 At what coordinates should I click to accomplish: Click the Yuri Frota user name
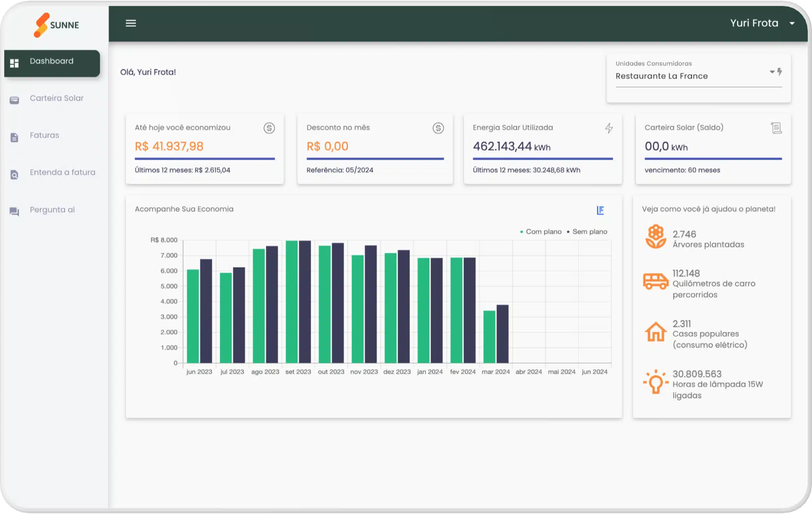point(754,23)
